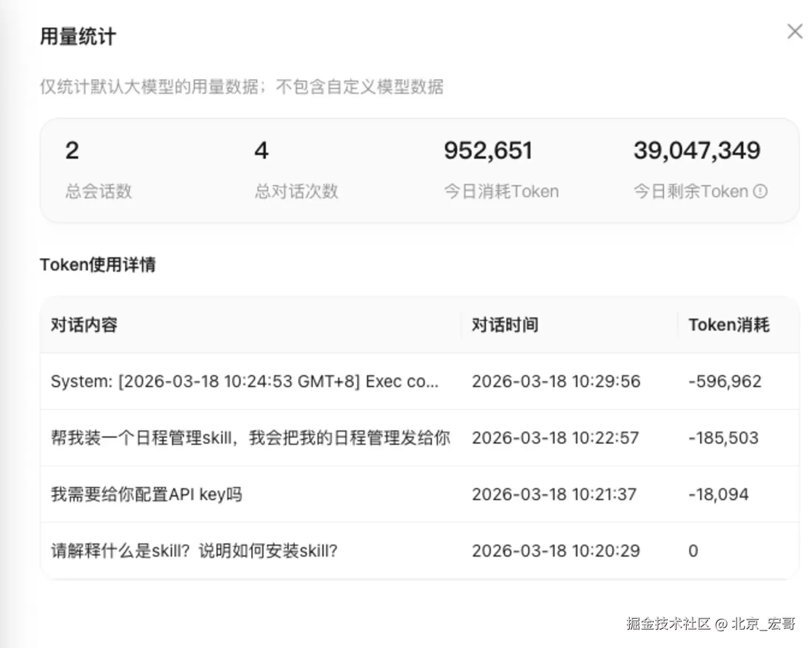Image resolution: width=812 pixels, height=648 pixels.
Task: Click the 今日消耗Token value 952,651
Action: pos(488,150)
